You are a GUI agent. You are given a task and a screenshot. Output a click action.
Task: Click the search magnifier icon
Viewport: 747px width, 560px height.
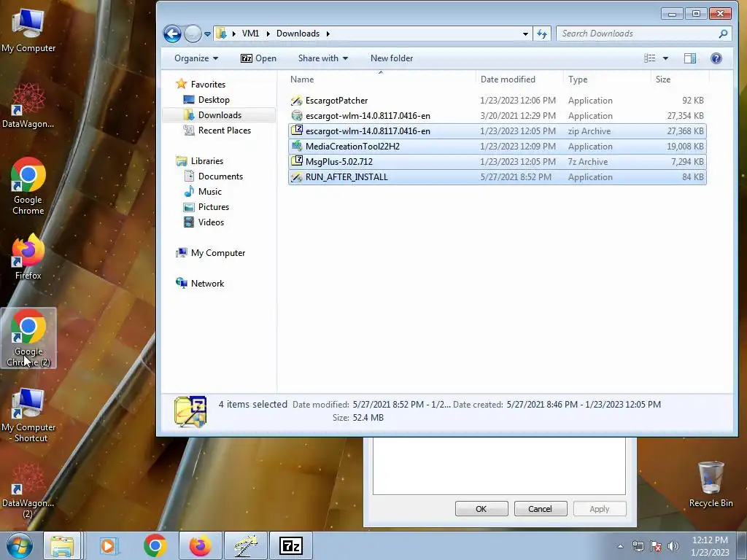(723, 34)
